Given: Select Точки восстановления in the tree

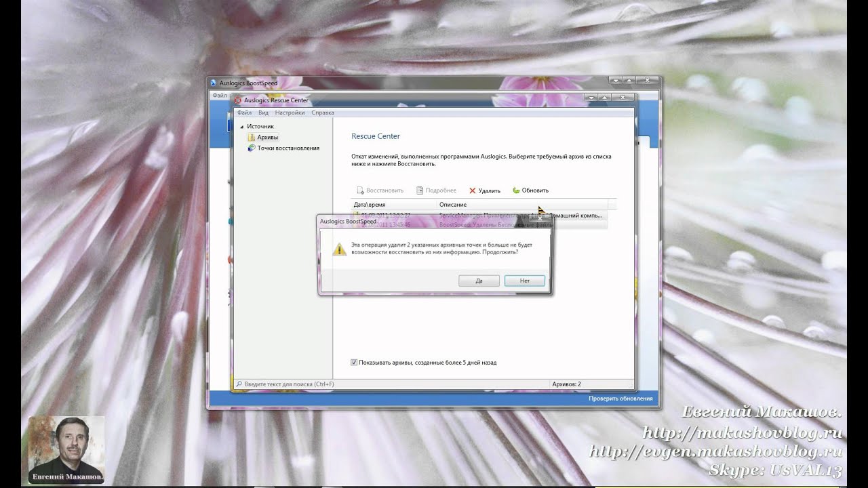Looking at the screenshot, I should click(x=288, y=148).
